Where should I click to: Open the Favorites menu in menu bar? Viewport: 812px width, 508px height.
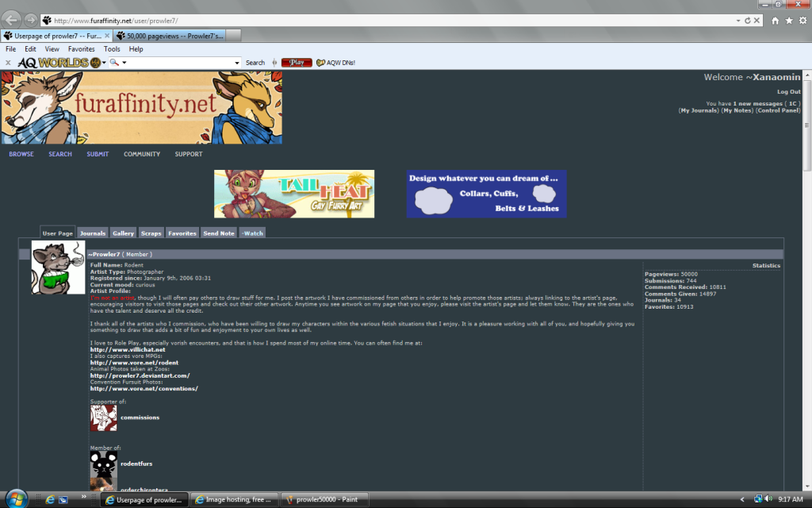coord(81,49)
